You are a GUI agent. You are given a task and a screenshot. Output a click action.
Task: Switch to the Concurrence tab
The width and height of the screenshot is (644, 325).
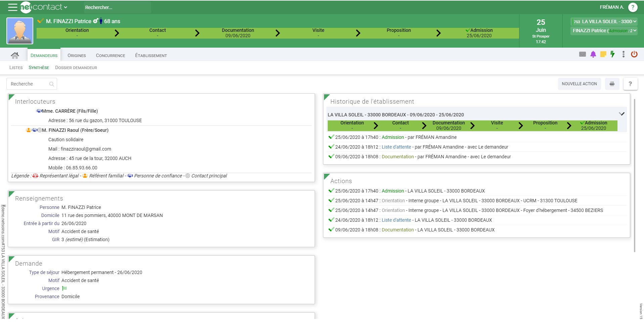coord(110,55)
